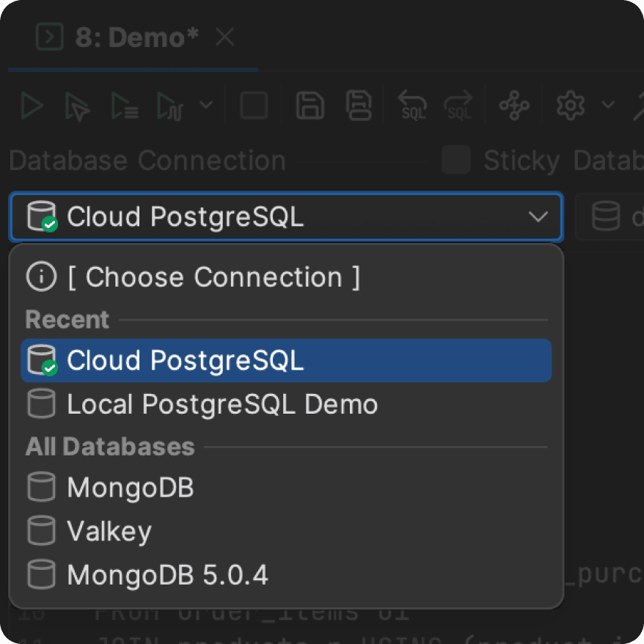This screenshot has width=644, height=644.
Task: Click the Run query play icon
Action: [x=32, y=106]
